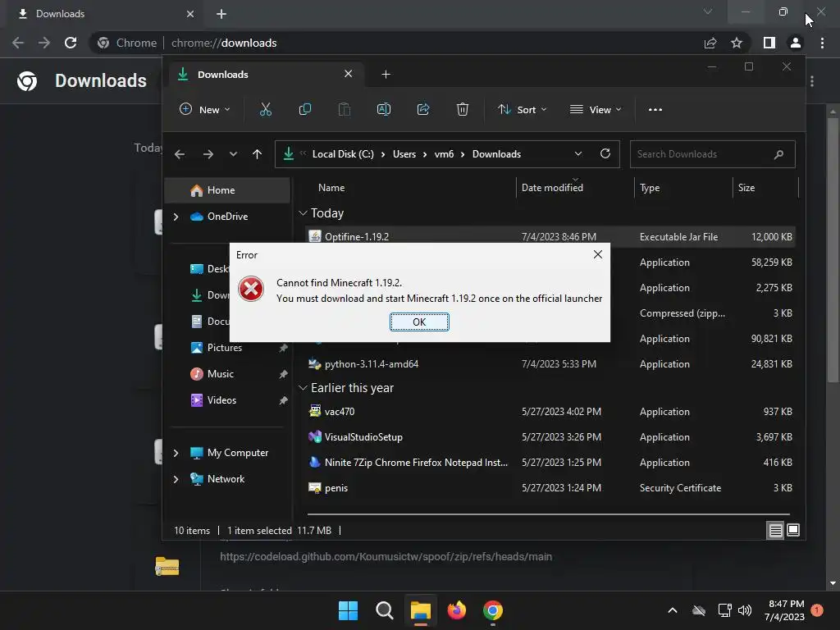This screenshot has height=630, width=840.
Task: Click Users in the address breadcrumb
Action: point(404,154)
